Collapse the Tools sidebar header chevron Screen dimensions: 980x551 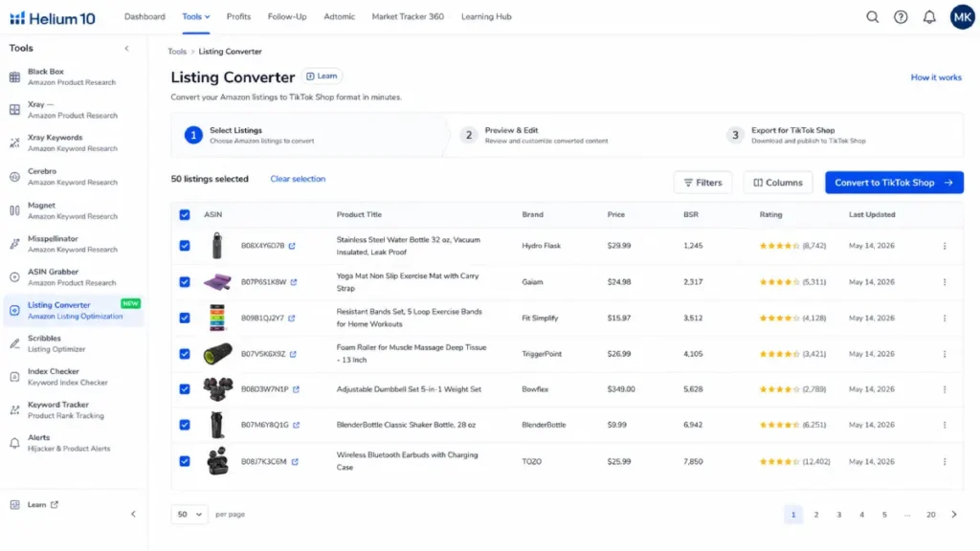(x=127, y=48)
